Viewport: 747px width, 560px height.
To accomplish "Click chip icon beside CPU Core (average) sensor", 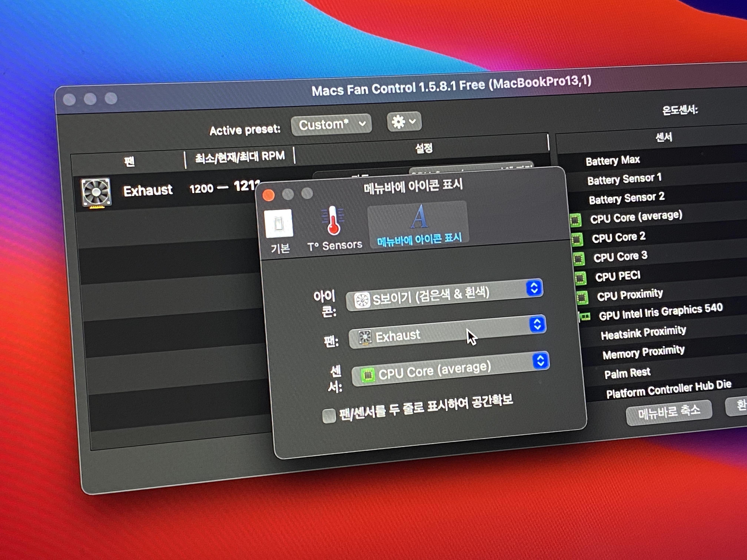I will [x=575, y=220].
